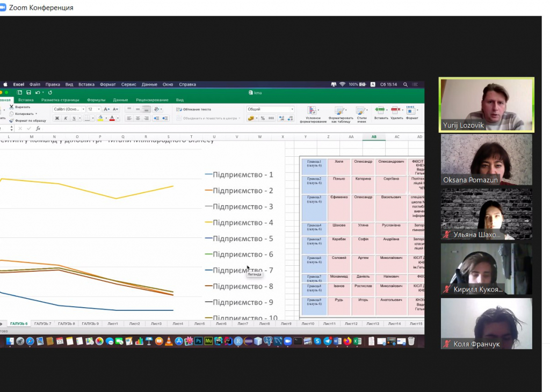
Task: Click the decrease decimal places icon
Action: coord(290,119)
